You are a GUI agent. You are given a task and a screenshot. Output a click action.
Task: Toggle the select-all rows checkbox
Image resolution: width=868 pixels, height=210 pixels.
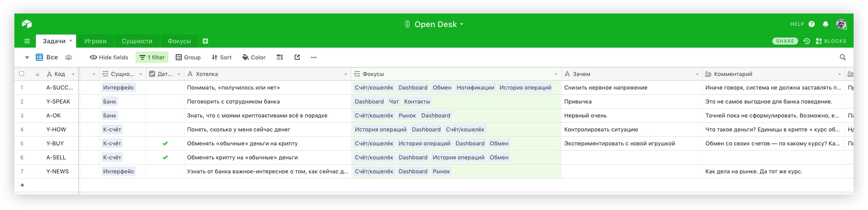[x=22, y=74]
